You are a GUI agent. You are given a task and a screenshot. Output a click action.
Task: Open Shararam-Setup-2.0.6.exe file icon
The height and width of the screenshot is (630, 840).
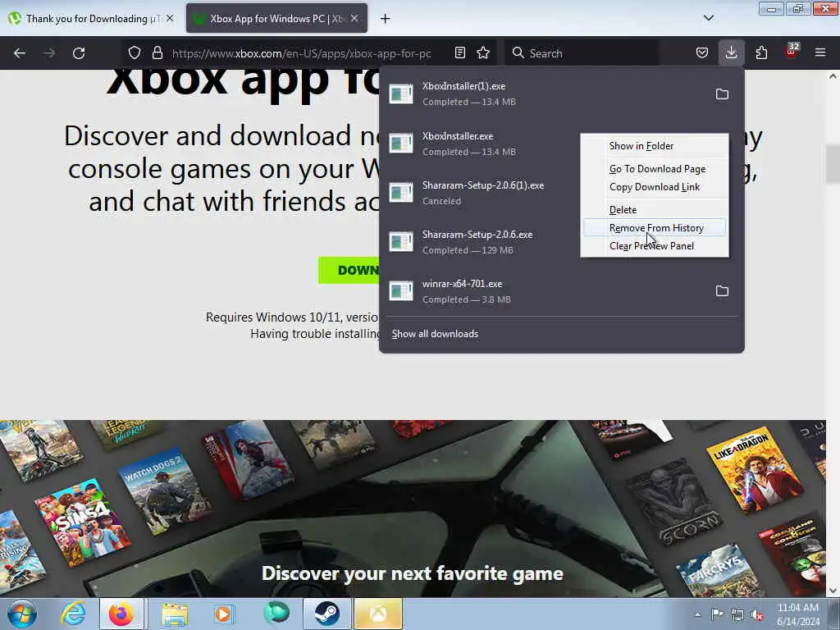click(400, 242)
